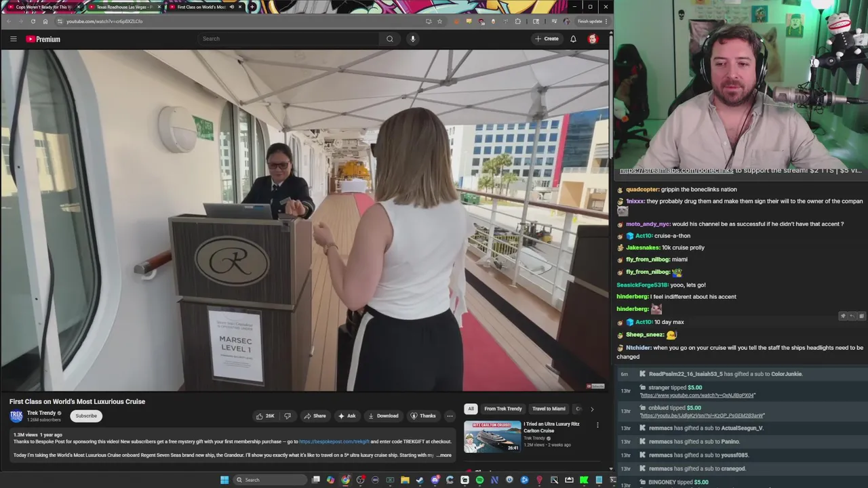Image resolution: width=868 pixels, height=488 pixels.
Task: Click the Create button
Action: 547,39
